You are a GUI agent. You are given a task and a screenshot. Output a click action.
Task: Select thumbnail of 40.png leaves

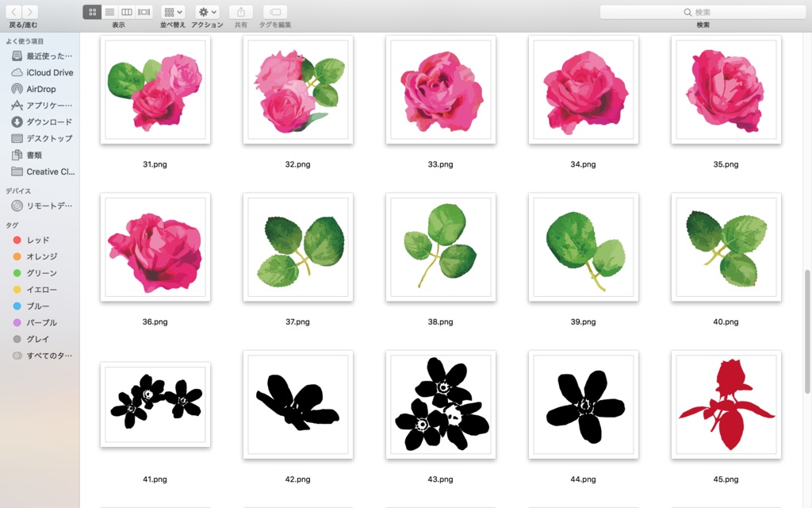coord(726,248)
